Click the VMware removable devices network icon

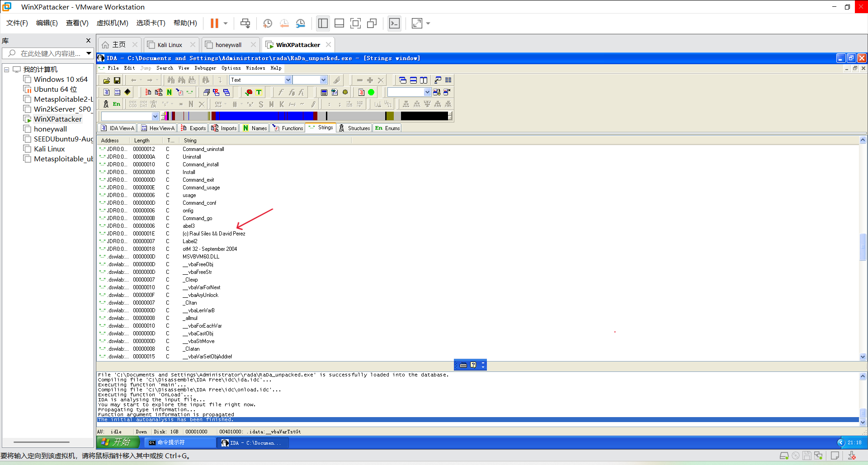tap(818, 456)
